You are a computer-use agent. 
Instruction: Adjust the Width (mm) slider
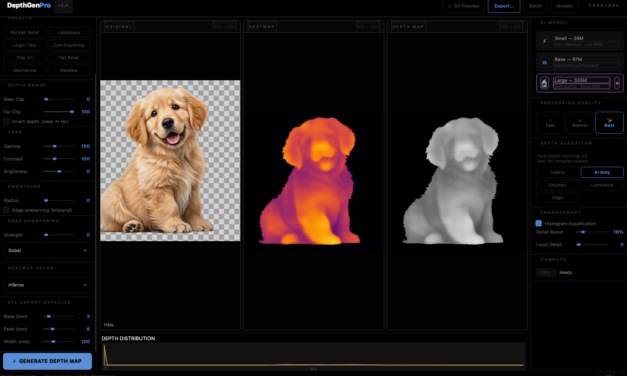tap(59, 342)
